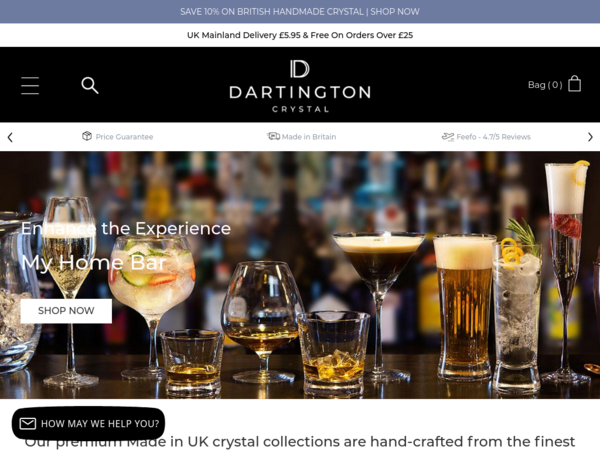Click the Save 10% promo banner
Screen dimensions: 600x450
pos(300,11)
